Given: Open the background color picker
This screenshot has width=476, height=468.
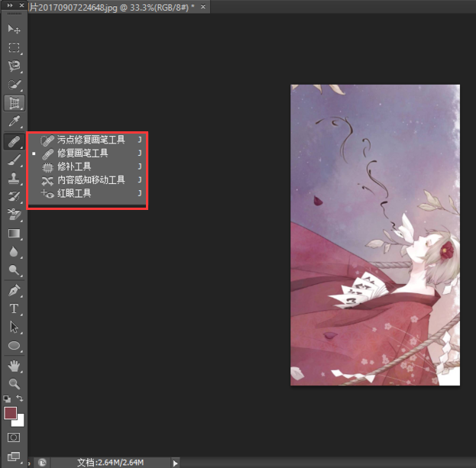Looking at the screenshot, I should 20,422.
